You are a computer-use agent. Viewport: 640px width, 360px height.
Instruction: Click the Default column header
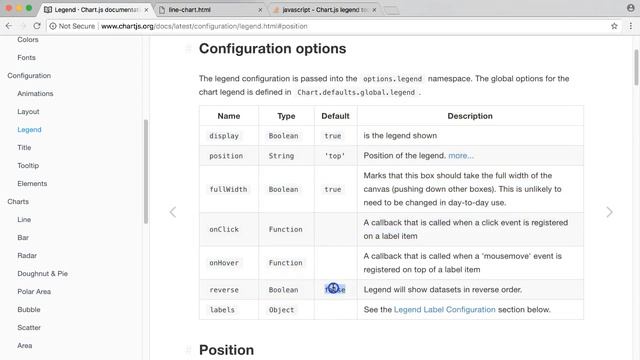coord(335,116)
